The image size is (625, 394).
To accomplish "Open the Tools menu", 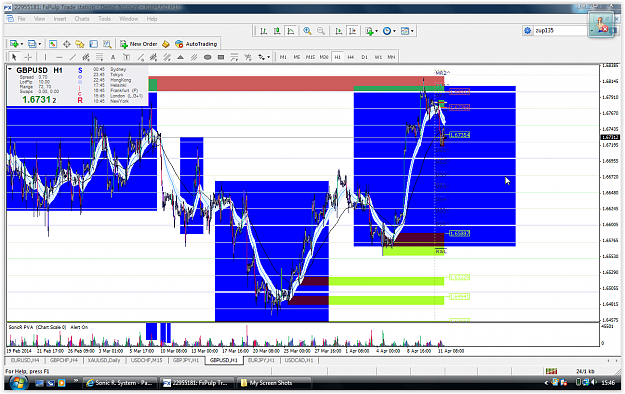I will [104, 19].
